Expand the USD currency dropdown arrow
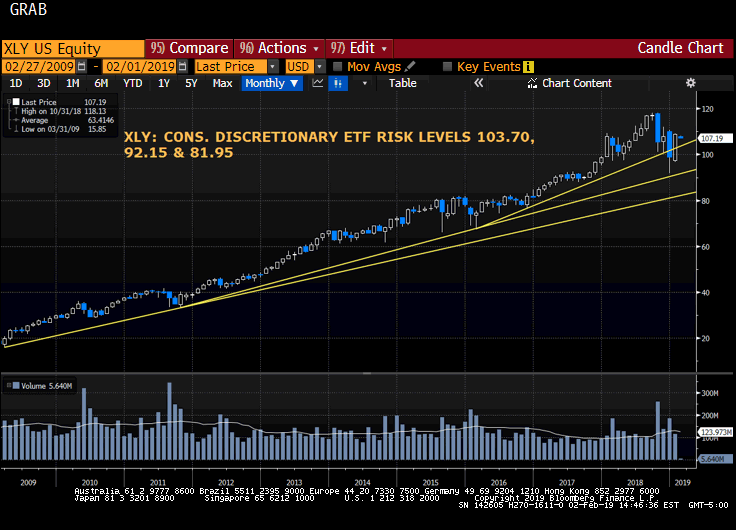Screen dimensions: 736x530 319,67
